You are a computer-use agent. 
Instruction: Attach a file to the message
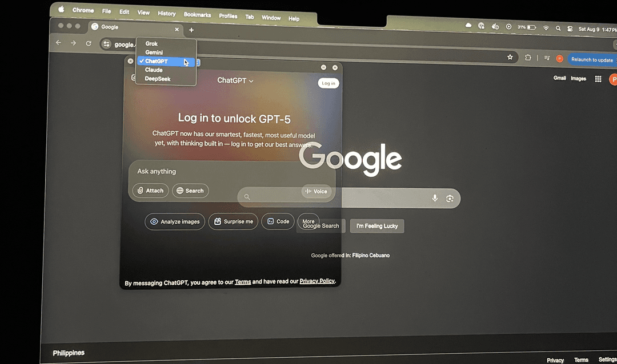(x=150, y=191)
